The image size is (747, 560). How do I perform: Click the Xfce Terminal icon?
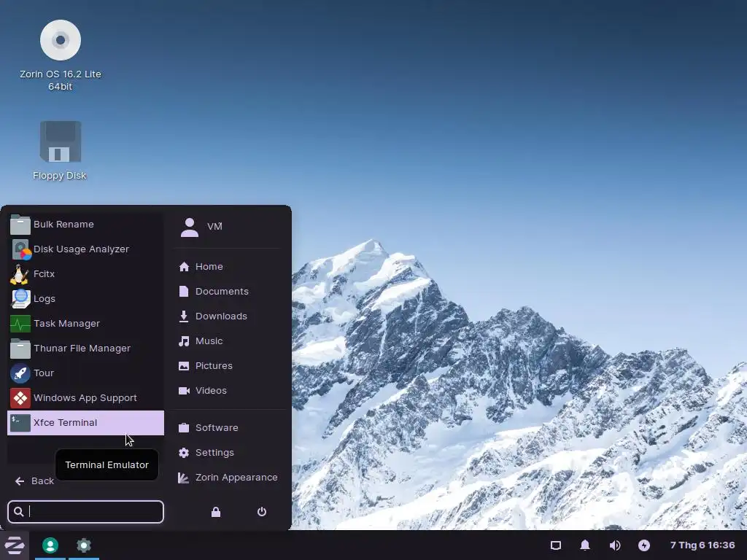(20, 423)
